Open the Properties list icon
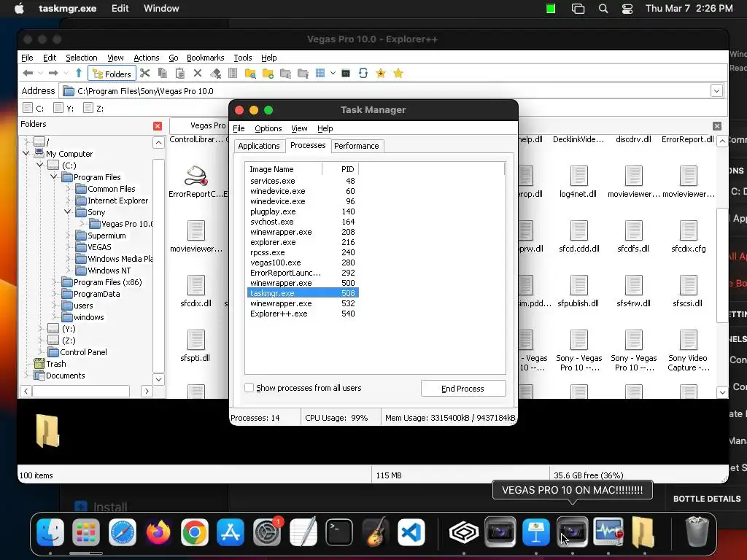The image size is (747, 560). pos(233,74)
